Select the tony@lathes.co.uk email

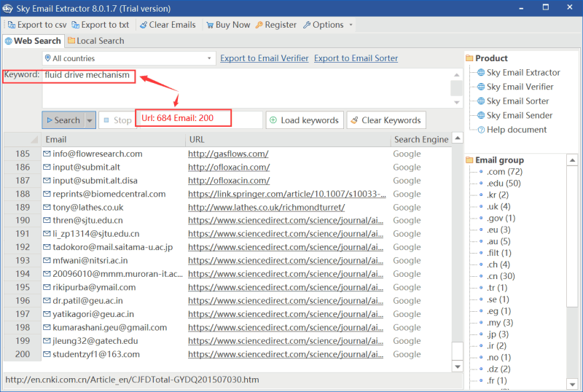87,207
